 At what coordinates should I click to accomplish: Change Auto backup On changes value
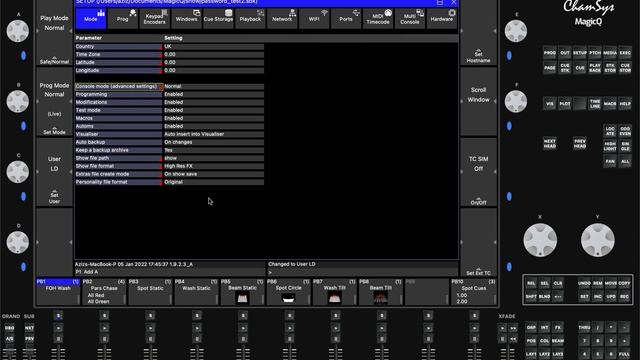(x=213, y=142)
